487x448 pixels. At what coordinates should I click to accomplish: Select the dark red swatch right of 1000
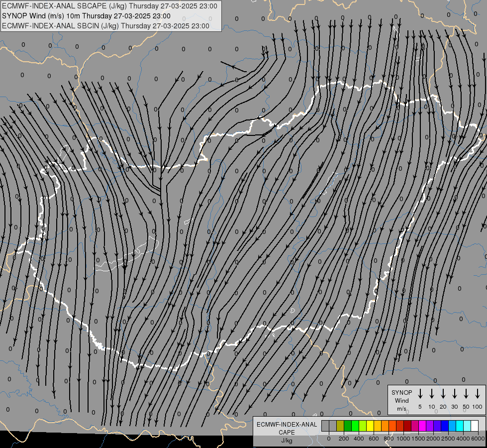pyautogui.click(x=407, y=426)
